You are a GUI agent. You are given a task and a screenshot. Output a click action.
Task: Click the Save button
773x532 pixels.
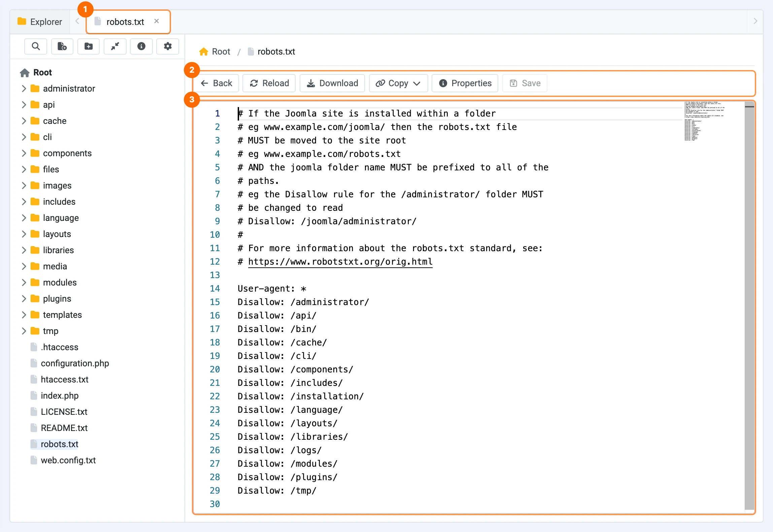525,83
